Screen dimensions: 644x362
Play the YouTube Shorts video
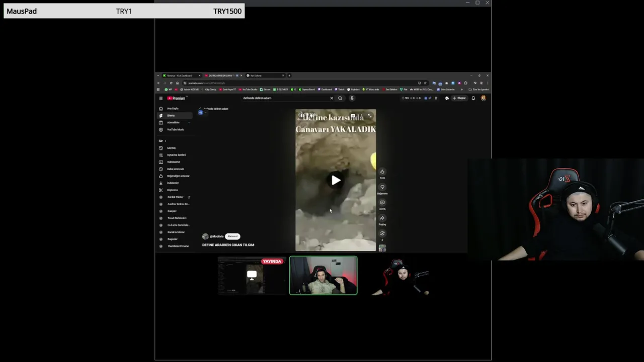pyautogui.click(x=336, y=180)
